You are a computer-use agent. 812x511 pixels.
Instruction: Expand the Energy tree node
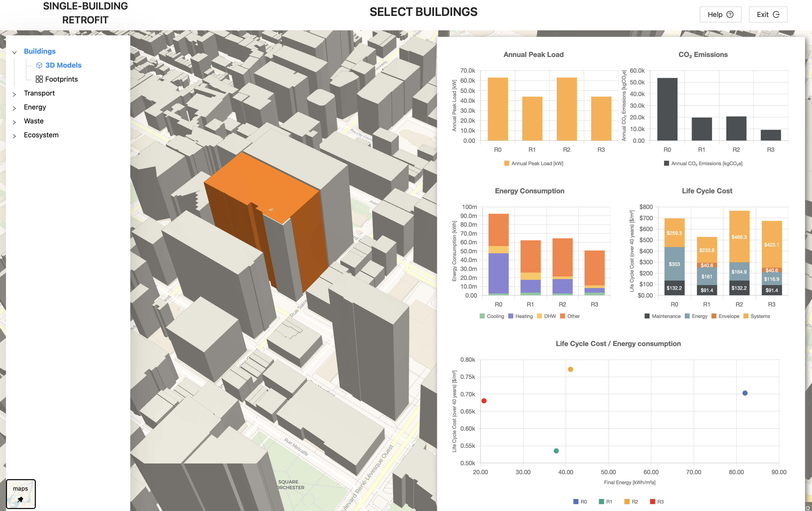(x=14, y=108)
